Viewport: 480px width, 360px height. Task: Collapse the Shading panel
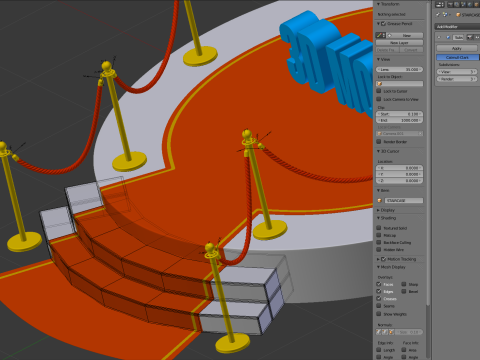pos(379,218)
